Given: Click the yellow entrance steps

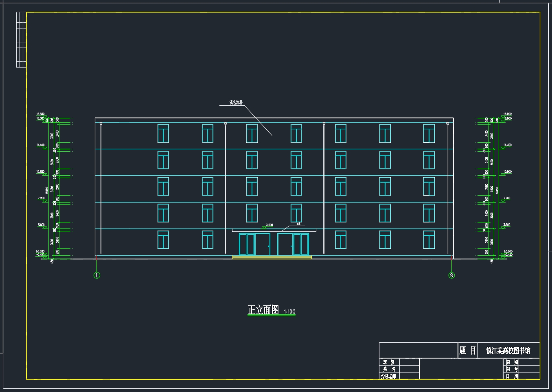Looking at the screenshot, I should click(x=272, y=257).
